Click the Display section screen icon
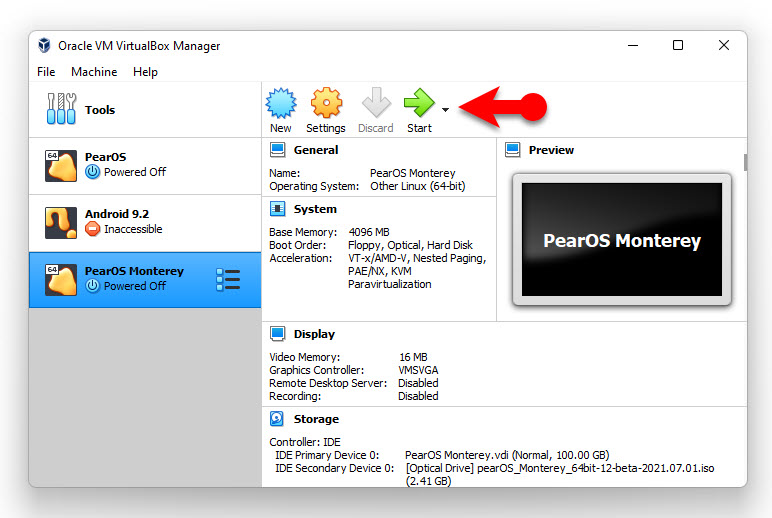 [278, 334]
